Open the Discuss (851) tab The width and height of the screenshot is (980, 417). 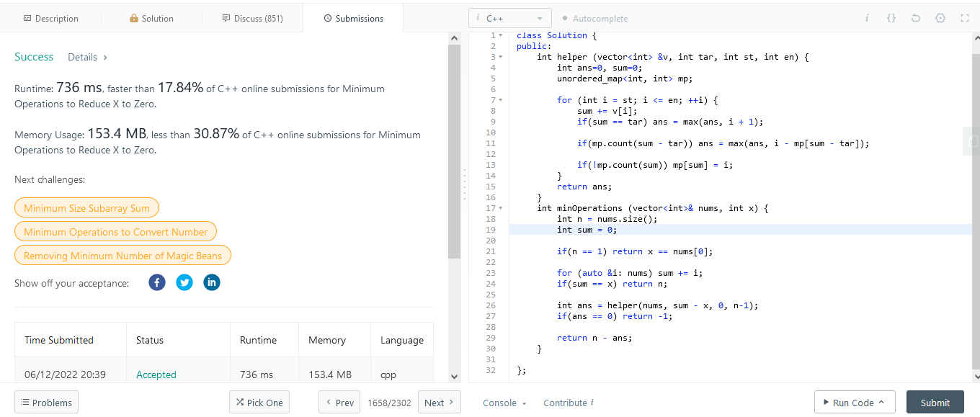pos(252,18)
